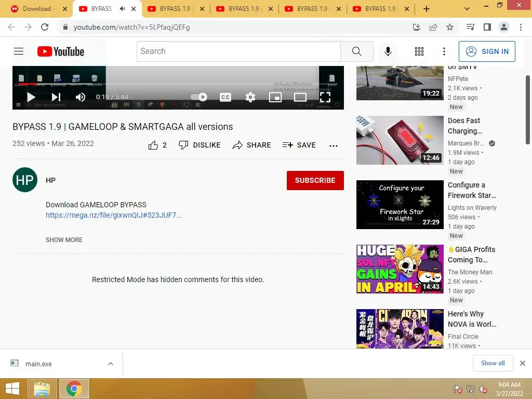Reload the page
Screen dimensions: 532x399
45,27
